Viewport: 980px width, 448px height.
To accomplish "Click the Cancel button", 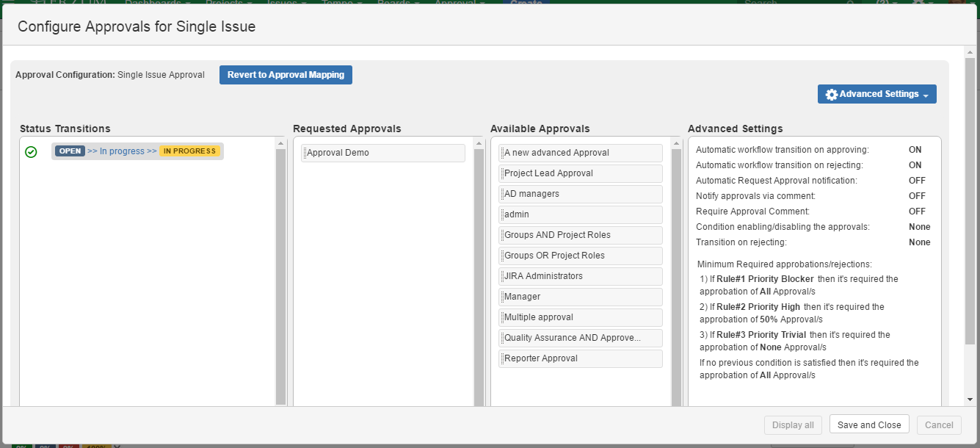I will [x=939, y=424].
